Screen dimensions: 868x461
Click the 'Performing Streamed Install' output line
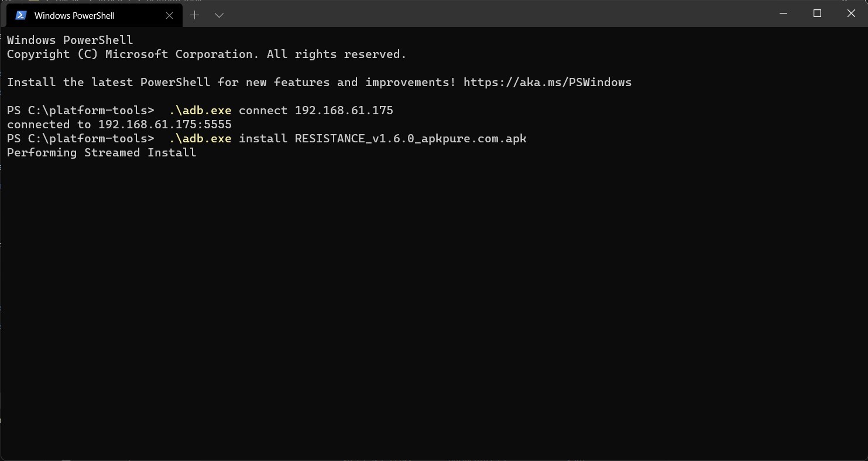point(101,153)
